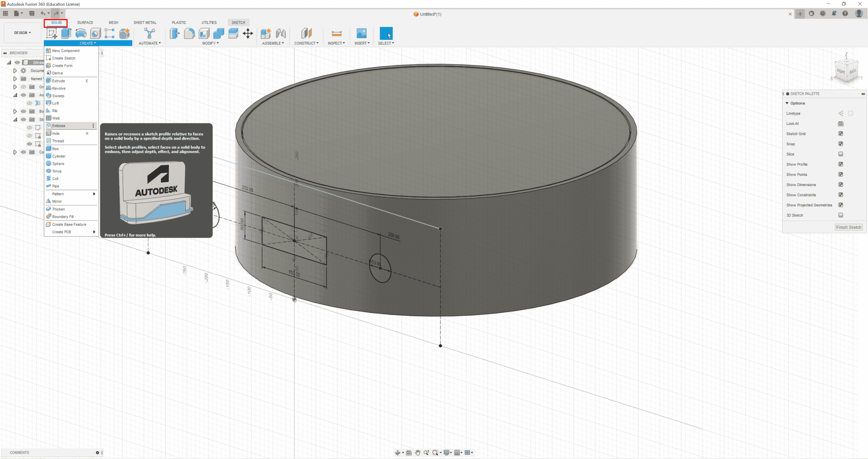868x459 pixels.
Task: Open the CONSTRUCT dropdown menu
Action: pyautogui.click(x=306, y=43)
